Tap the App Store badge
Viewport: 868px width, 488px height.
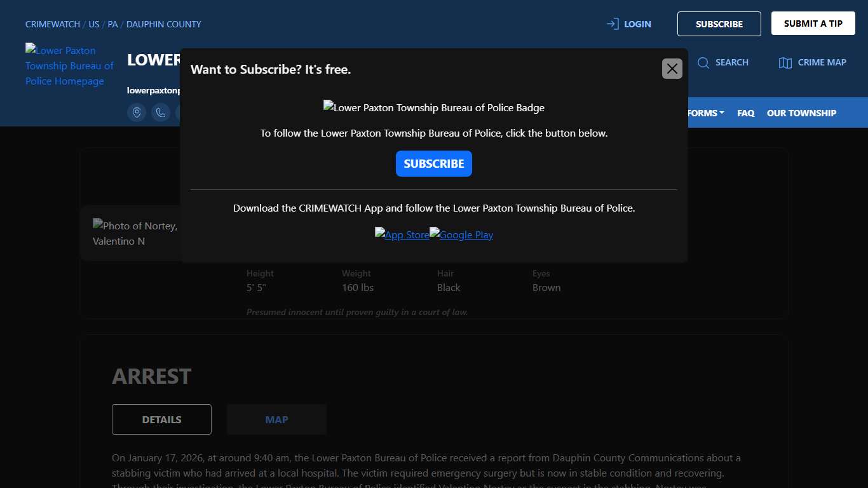[x=402, y=234]
